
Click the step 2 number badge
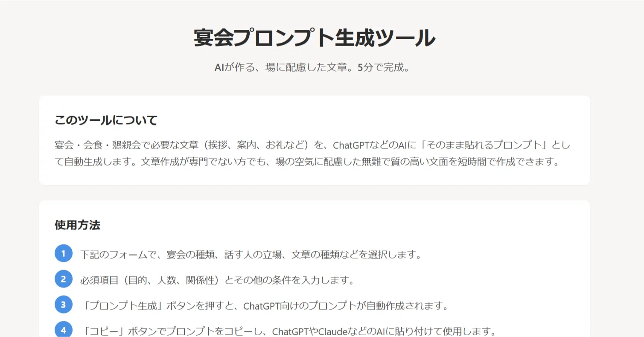point(64,279)
